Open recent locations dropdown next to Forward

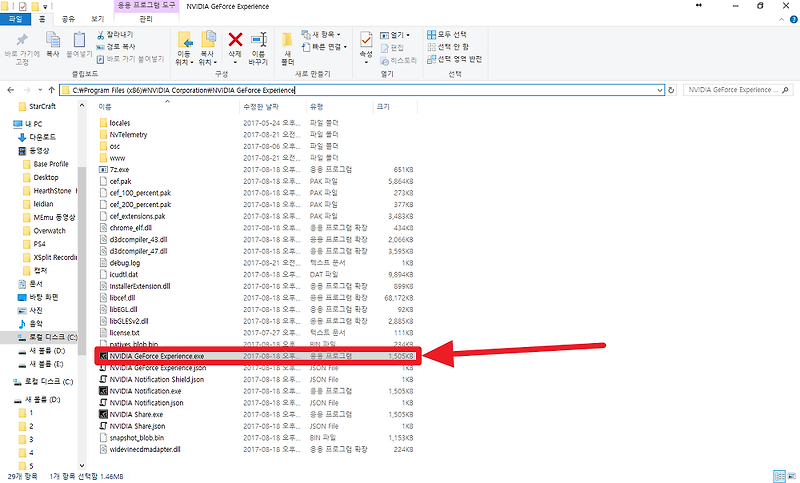click(40, 90)
